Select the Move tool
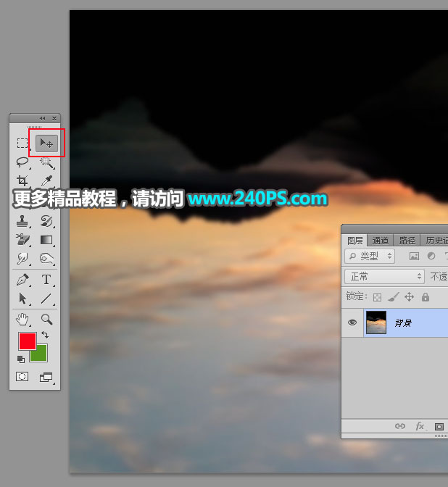 pyautogui.click(x=46, y=143)
